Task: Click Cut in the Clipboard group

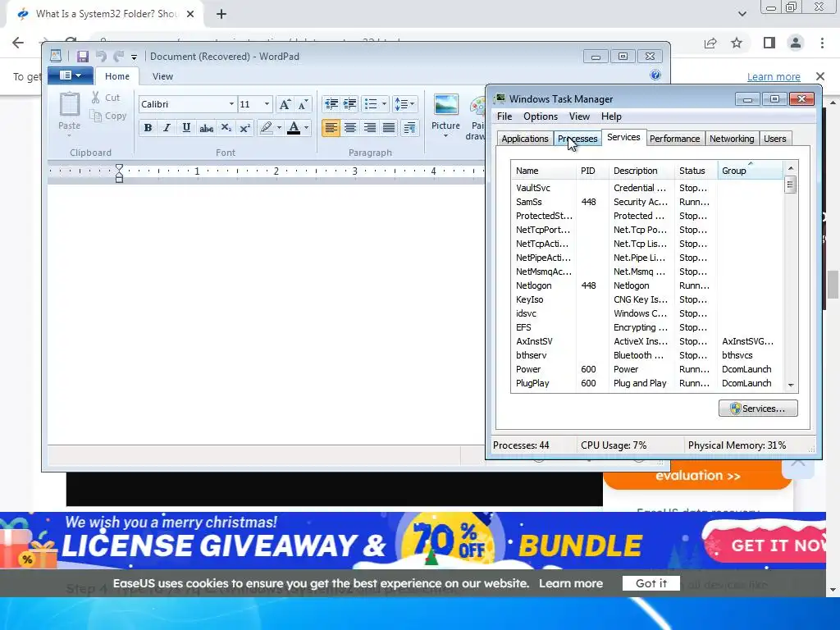Action: 106,98
